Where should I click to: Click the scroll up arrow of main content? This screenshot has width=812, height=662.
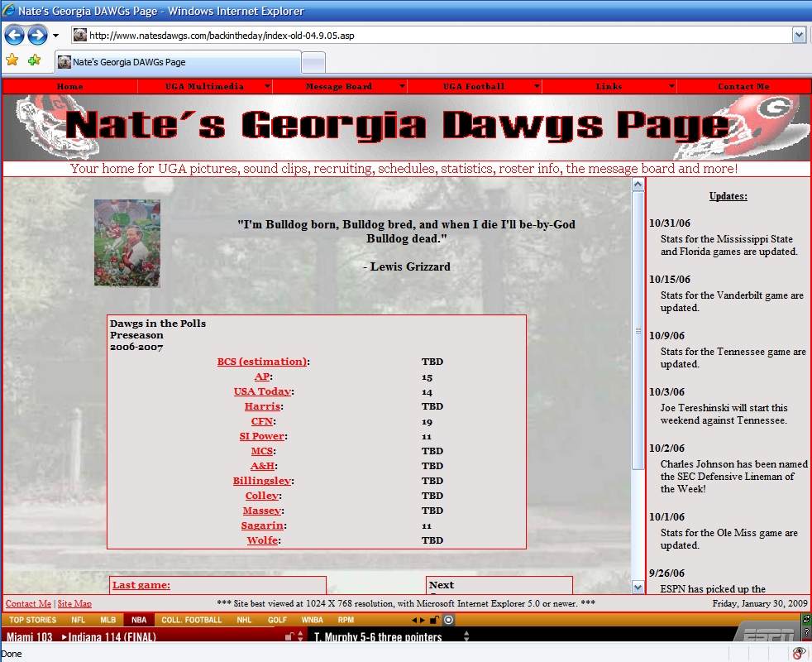point(638,185)
